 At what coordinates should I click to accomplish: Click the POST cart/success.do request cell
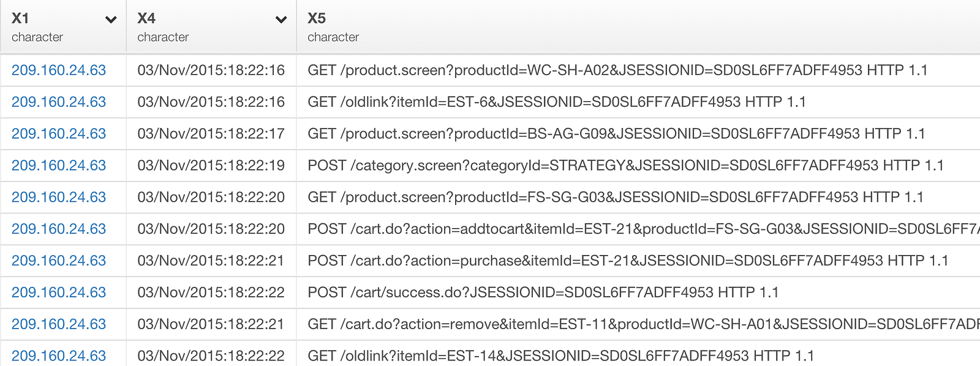(543, 292)
